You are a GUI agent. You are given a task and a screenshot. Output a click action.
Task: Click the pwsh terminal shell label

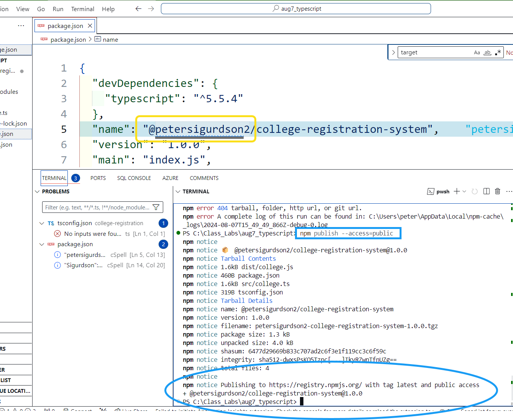pyautogui.click(x=439, y=191)
